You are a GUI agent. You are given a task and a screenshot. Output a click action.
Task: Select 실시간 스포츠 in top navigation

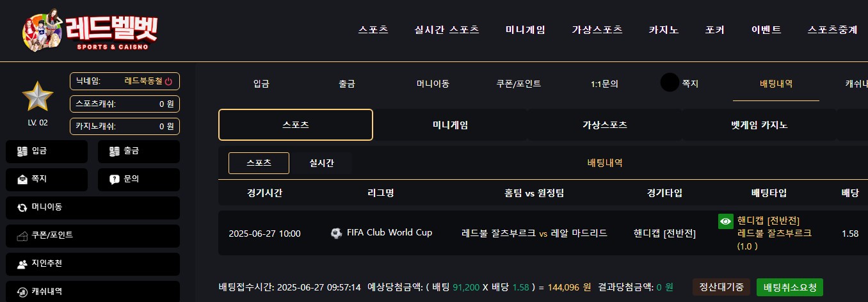point(447,29)
